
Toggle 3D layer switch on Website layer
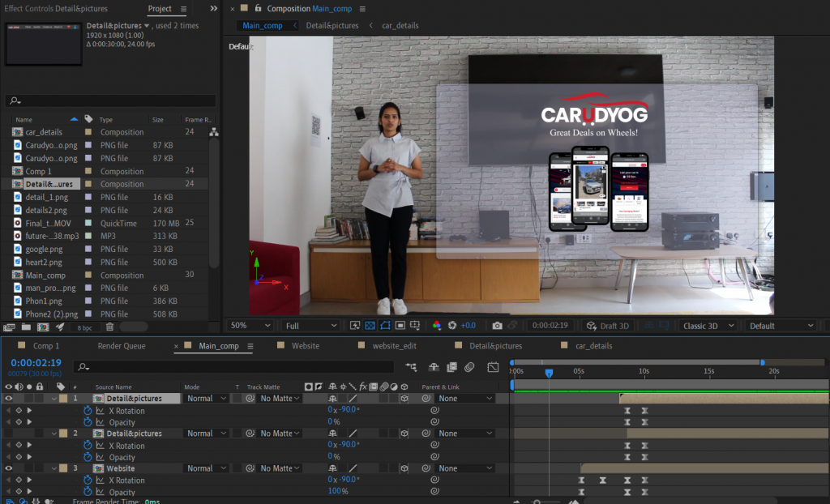point(404,468)
